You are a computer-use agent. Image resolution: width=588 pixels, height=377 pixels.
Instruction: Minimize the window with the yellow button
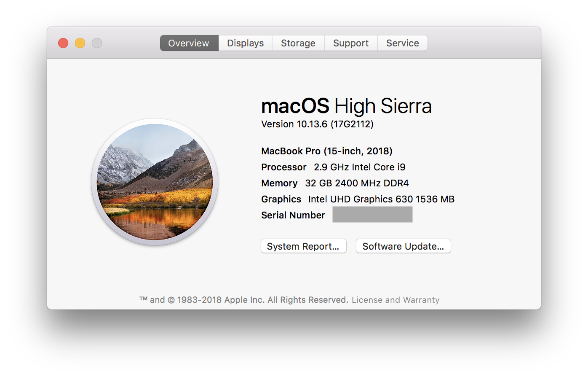point(80,43)
